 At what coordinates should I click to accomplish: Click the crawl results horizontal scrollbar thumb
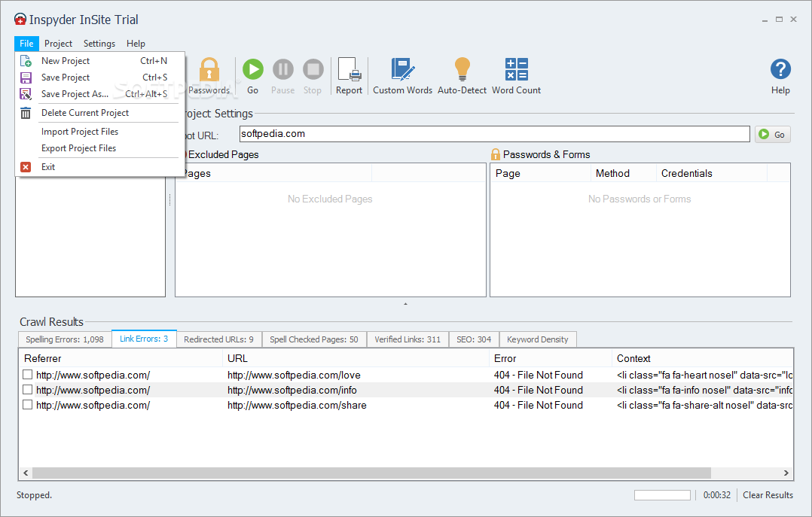tap(371, 473)
